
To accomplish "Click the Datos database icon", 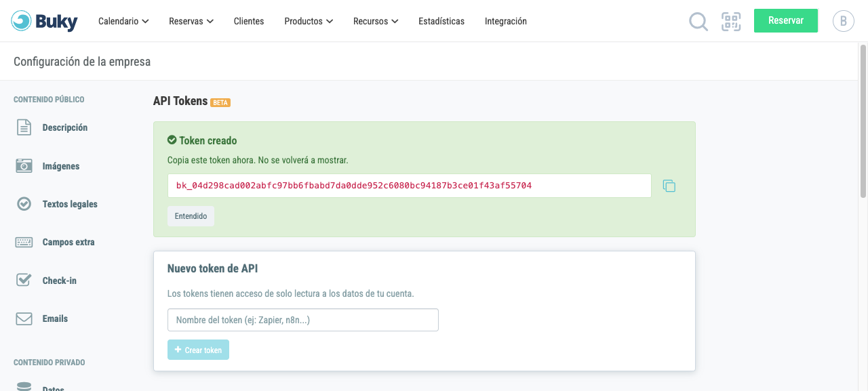I will point(24,386).
